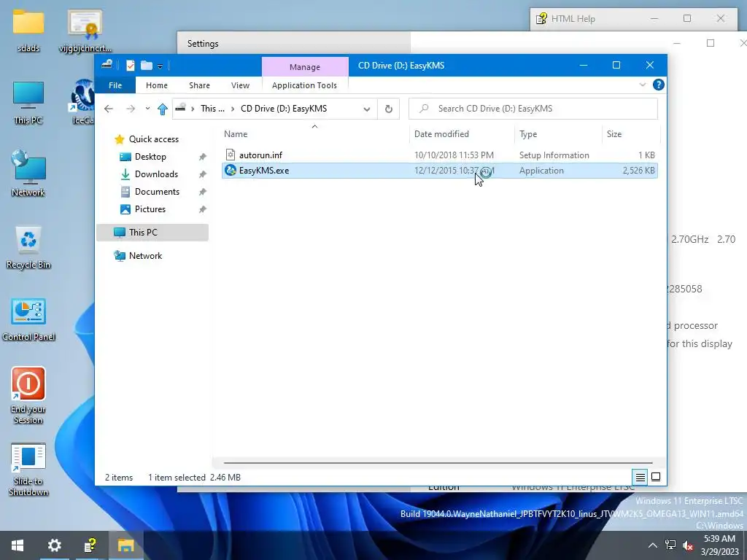Switch to the Home ribbon tab
The image size is (747, 560).
pos(157,85)
